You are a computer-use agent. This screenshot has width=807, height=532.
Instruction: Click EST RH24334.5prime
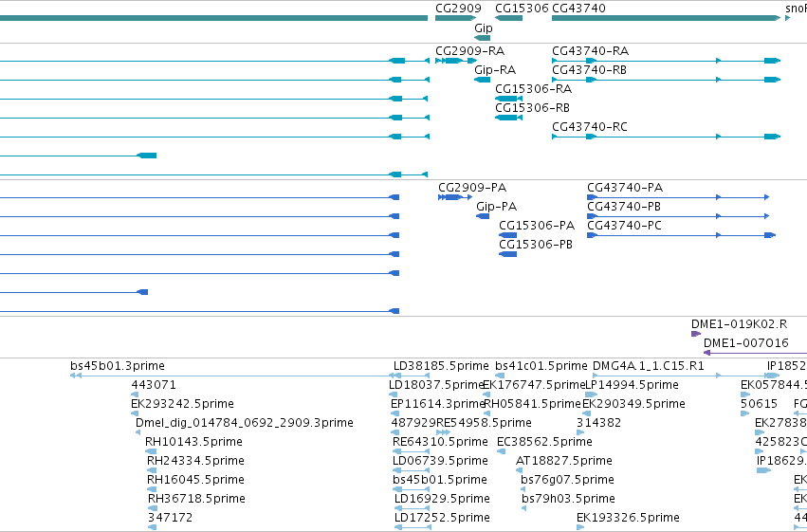tap(195, 461)
